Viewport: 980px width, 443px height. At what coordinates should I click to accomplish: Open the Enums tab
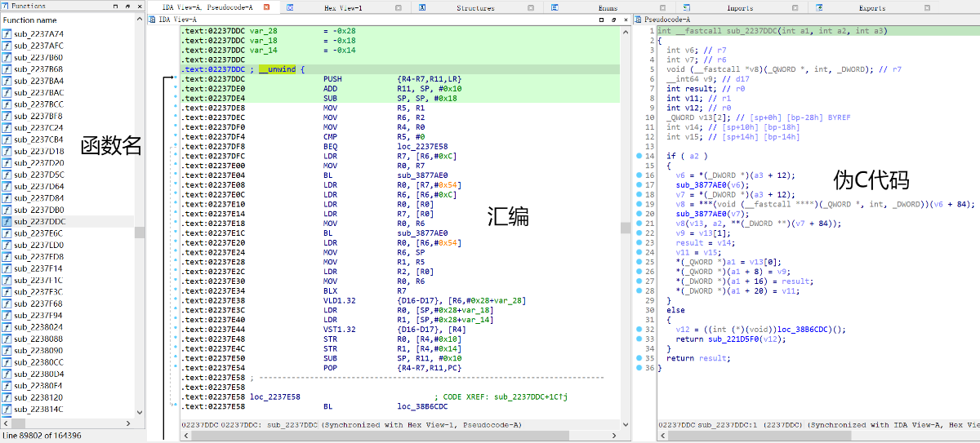[x=608, y=7]
